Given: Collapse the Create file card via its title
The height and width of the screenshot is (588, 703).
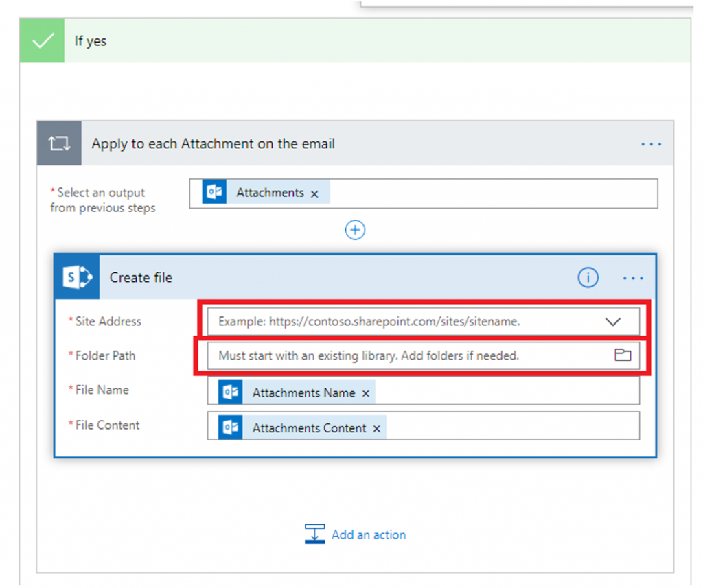Looking at the screenshot, I should (141, 278).
